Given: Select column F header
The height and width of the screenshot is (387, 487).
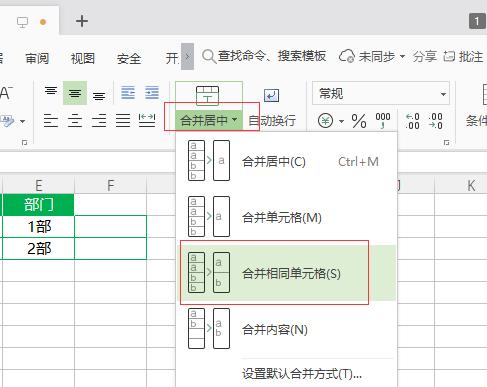Looking at the screenshot, I should (111, 185).
